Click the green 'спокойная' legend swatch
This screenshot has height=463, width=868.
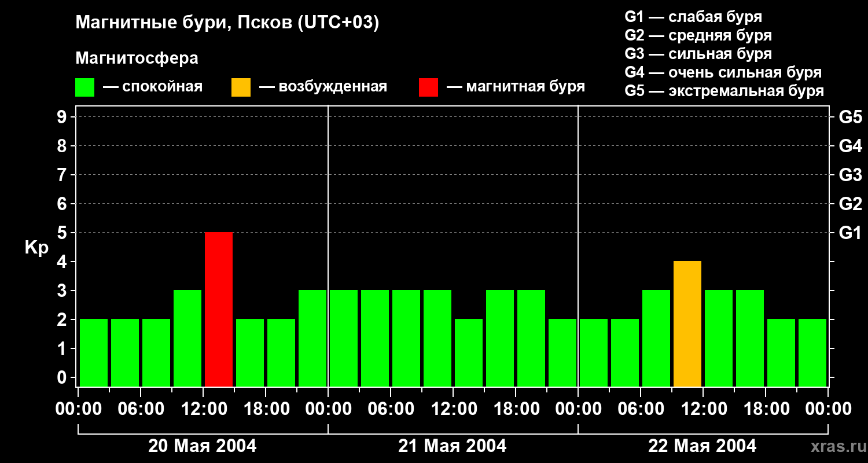click(x=84, y=87)
